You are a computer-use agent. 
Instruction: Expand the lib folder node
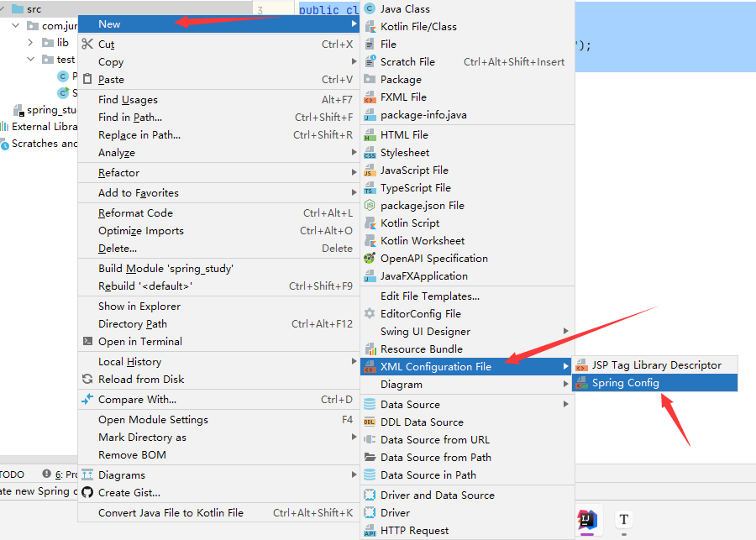[x=31, y=43]
